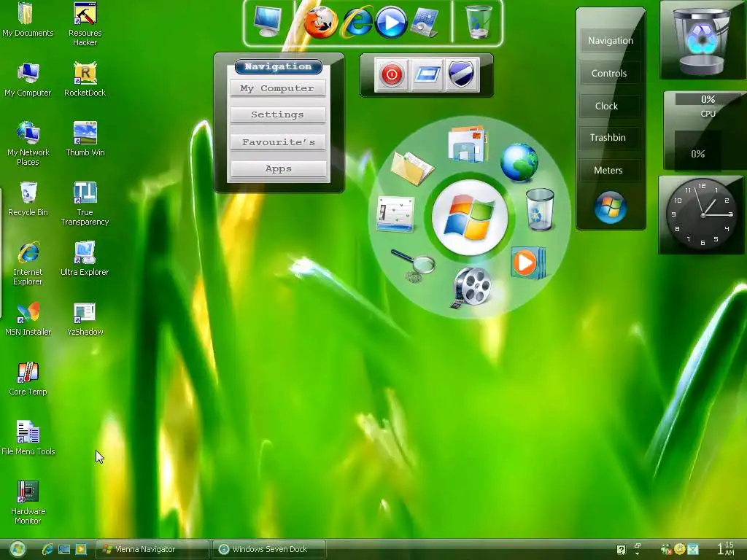Click the media player quick launch icon
The image size is (747, 560).
82,550
